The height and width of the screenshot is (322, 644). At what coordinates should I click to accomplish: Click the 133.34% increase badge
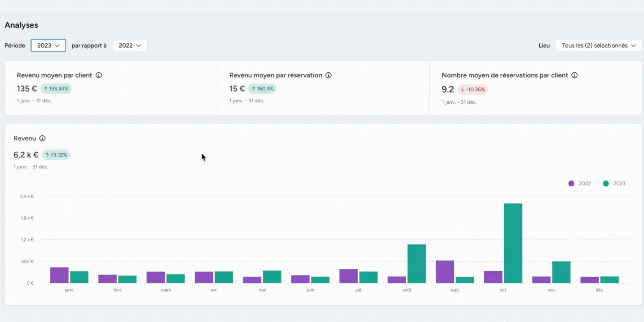[56, 89]
